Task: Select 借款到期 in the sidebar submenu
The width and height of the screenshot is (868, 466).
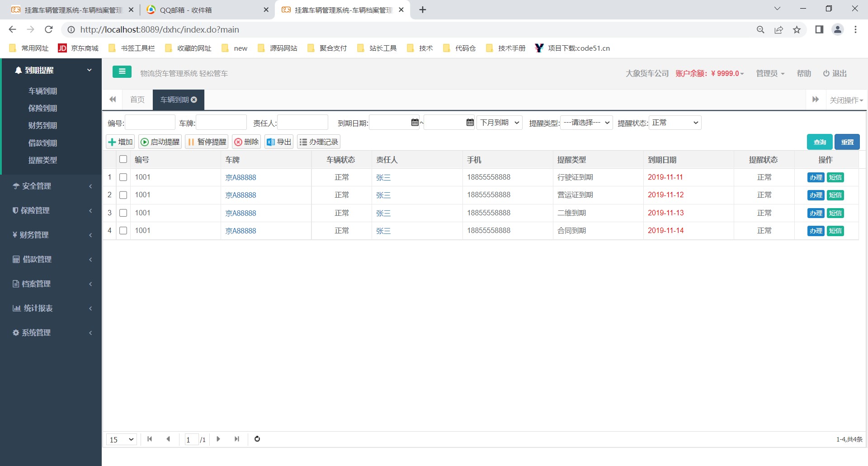Action: [42, 143]
